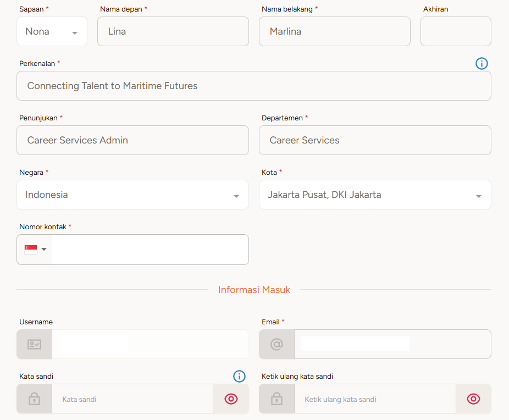509x420 pixels.
Task: Open the Sapaan dropdown showing Nona
Action: (x=52, y=32)
